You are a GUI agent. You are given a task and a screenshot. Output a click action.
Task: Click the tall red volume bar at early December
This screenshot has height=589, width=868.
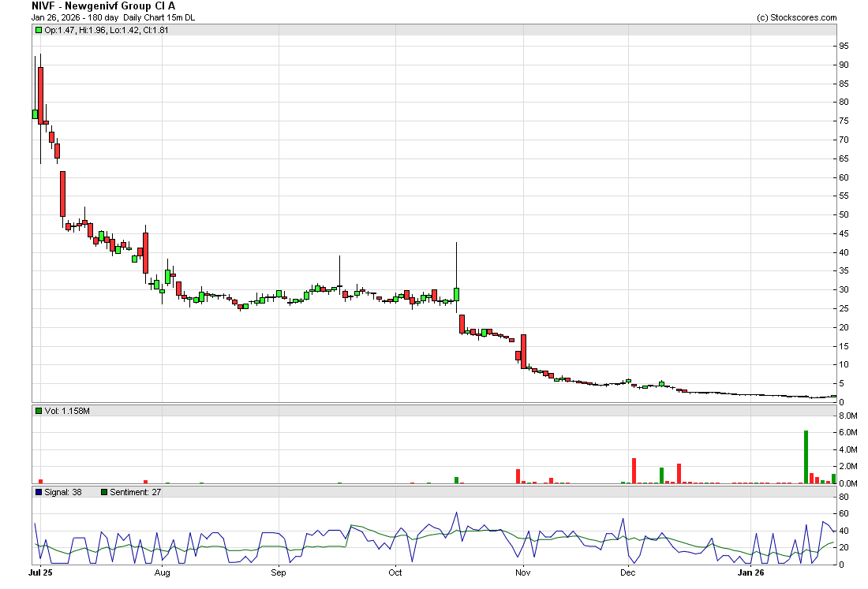[x=634, y=471]
